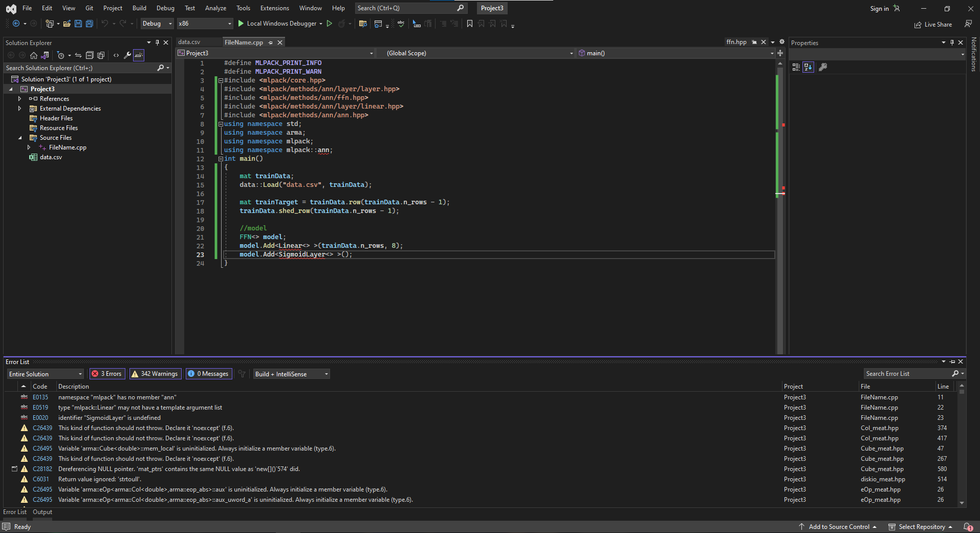Switch to the Output tab
980x533 pixels.
click(42, 512)
